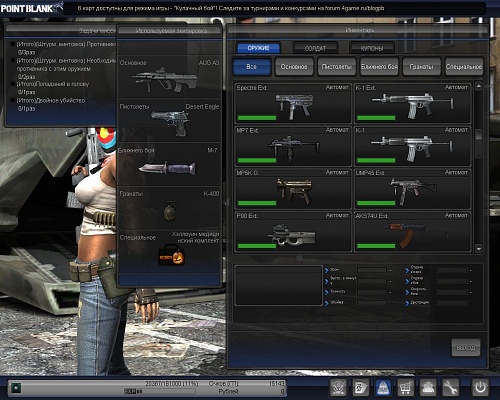
Task: Filter inventory by Гранаты
Action: [x=422, y=66]
